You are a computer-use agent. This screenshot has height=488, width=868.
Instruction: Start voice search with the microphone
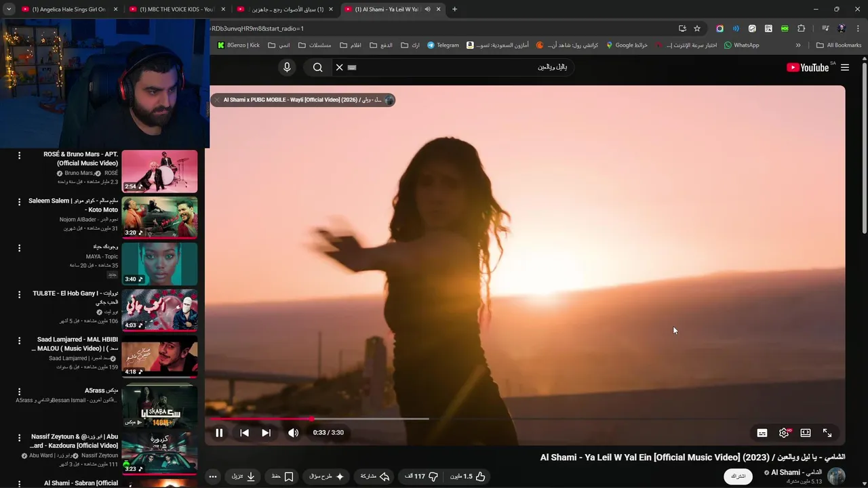[287, 67]
